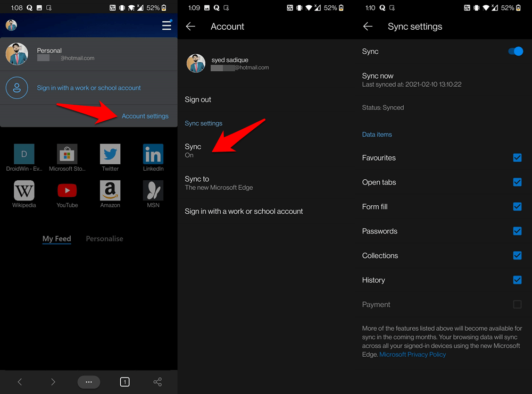The image size is (532, 394).
Task: Tap the battery icon in left status bar
Action: (164, 8)
